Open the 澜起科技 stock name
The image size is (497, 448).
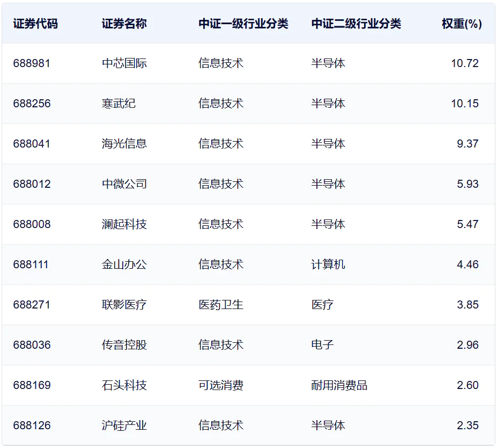tap(124, 224)
